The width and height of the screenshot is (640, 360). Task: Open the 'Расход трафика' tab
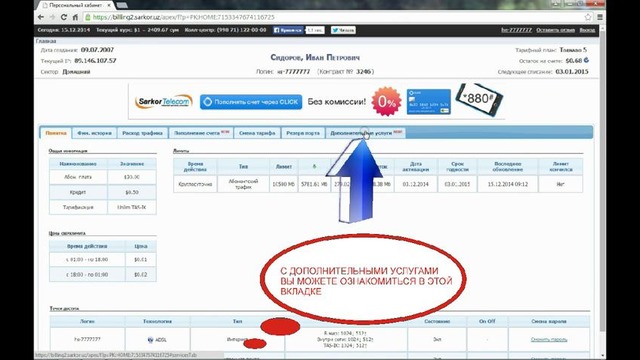tap(142, 133)
